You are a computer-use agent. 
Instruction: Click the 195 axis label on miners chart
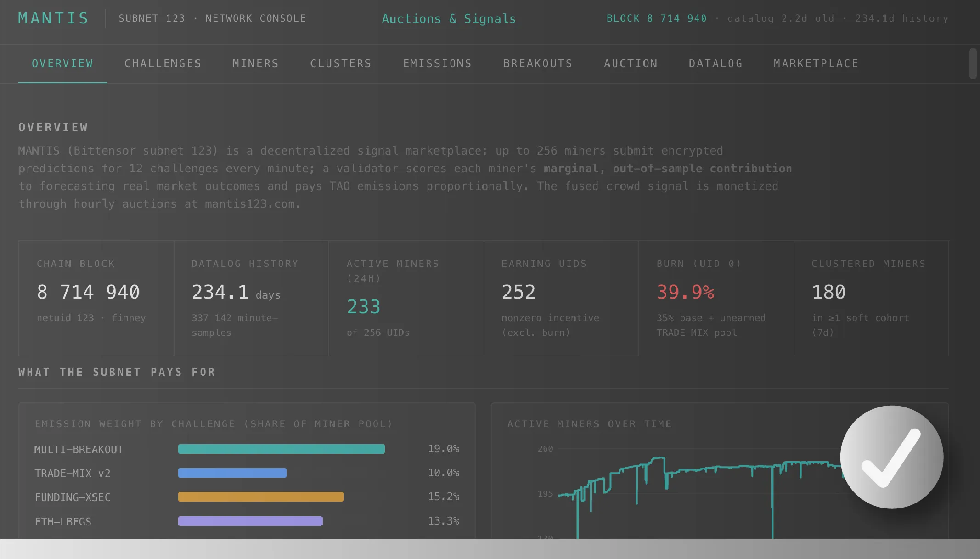pos(546,494)
